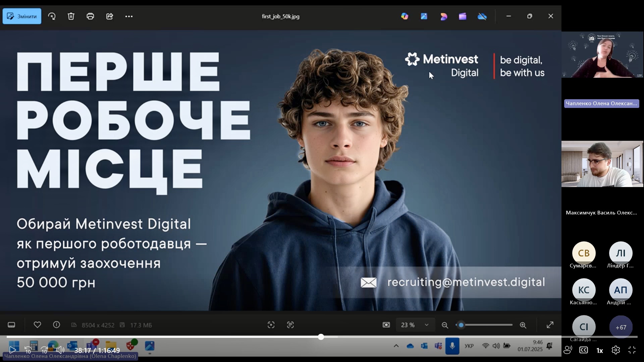Open the notification bell in taskbar
Image resolution: width=644 pixels, height=362 pixels.
click(549, 346)
